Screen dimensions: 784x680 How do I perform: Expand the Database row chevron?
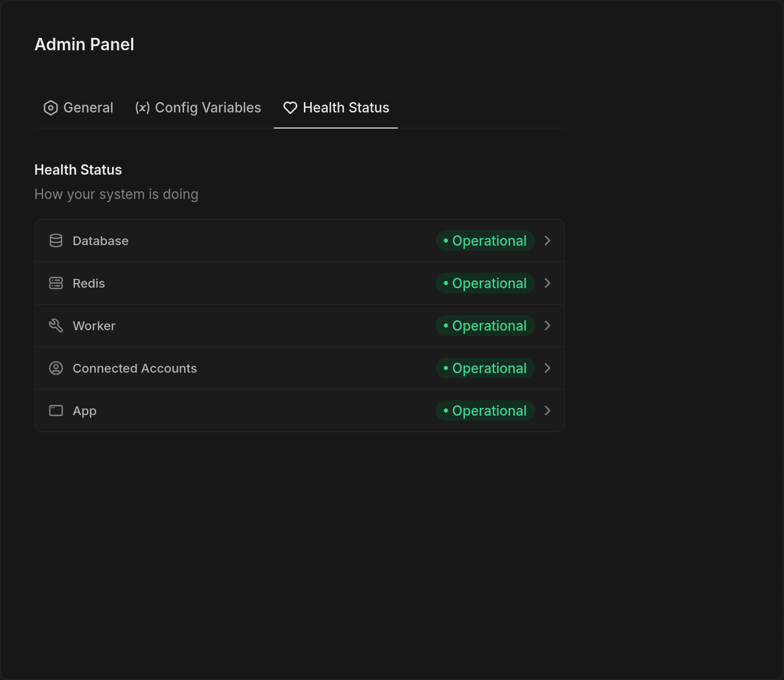tap(548, 240)
